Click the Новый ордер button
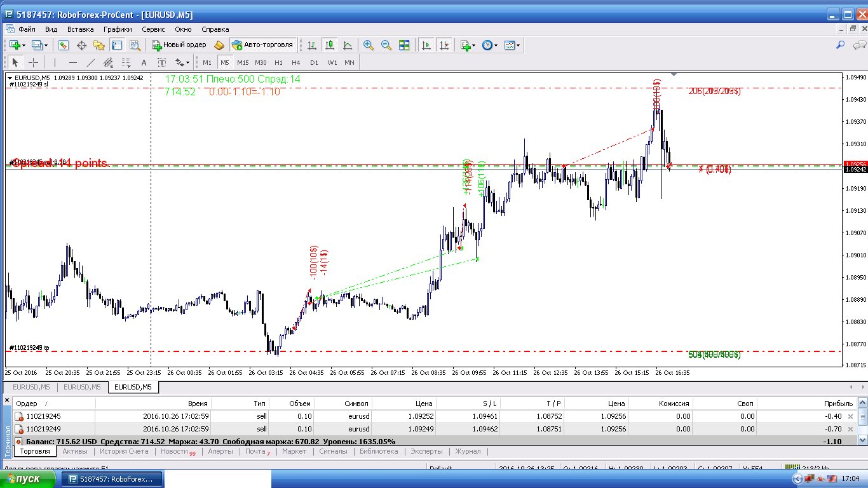 coord(179,45)
